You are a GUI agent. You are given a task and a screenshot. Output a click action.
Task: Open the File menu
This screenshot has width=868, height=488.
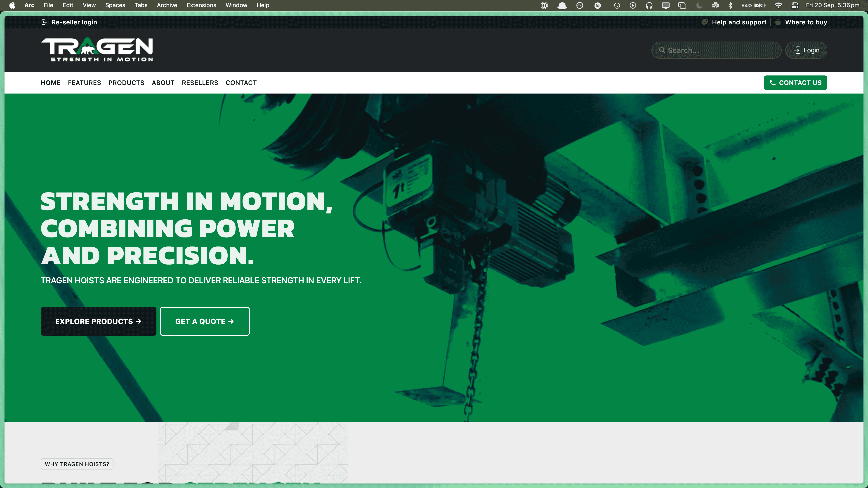click(x=49, y=5)
